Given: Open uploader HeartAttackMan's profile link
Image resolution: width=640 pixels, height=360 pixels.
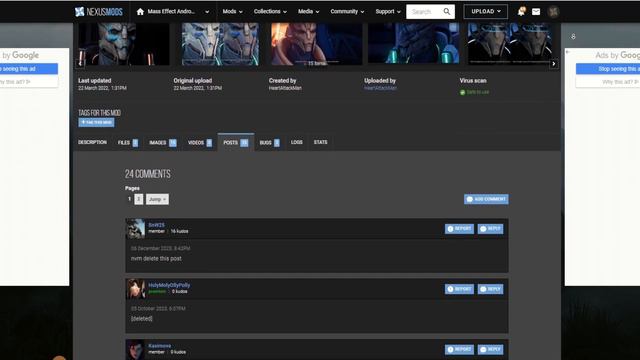Looking at the screenshot, I should point(380,88).
